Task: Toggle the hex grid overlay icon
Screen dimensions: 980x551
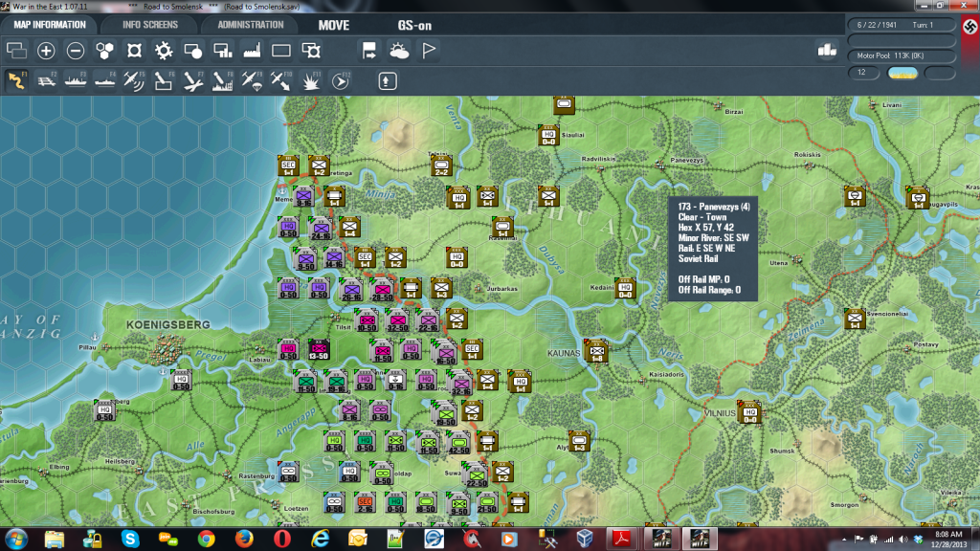Action: [x=104, y=51]
